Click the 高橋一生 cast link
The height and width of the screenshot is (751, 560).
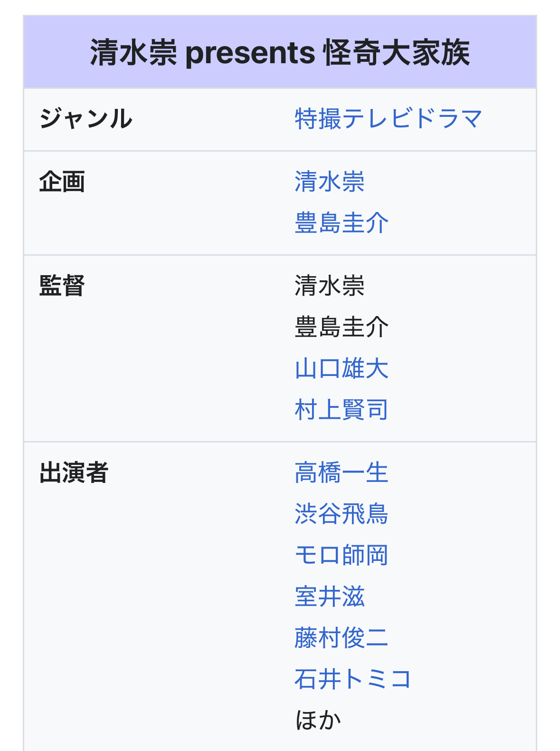click(341, 473)
